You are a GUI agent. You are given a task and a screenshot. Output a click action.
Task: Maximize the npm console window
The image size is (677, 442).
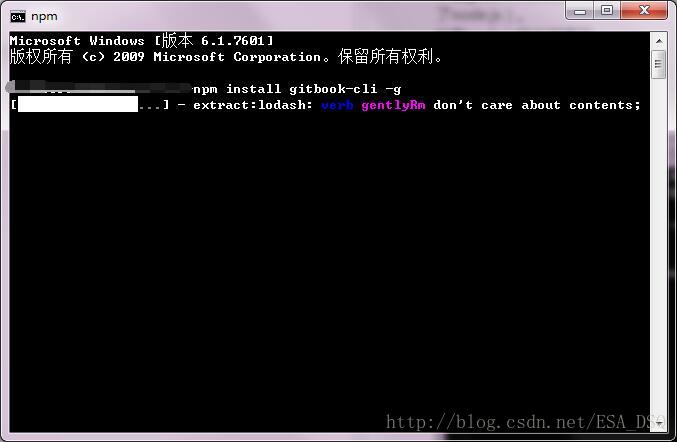pos(607,10)
